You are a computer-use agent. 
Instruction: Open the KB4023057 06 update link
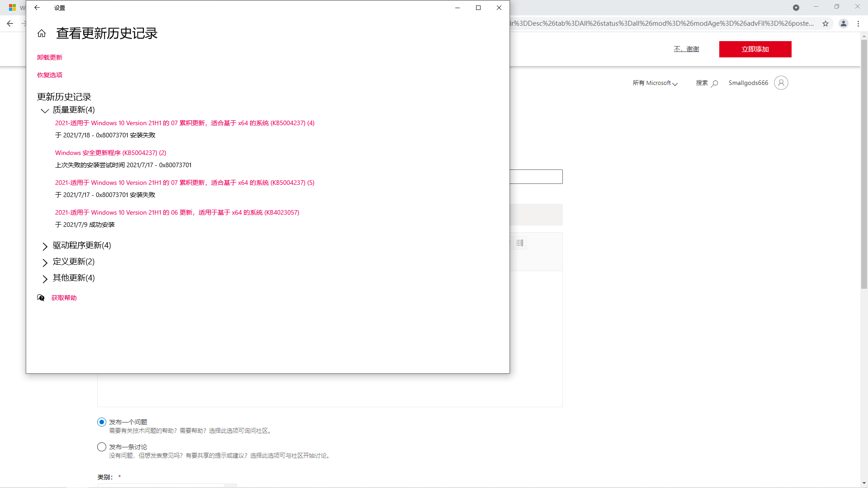177,212
